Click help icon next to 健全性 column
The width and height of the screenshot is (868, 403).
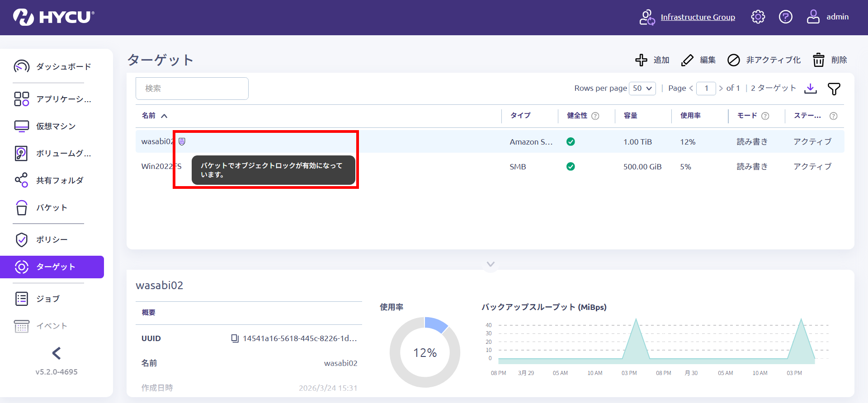pos(595,116)
